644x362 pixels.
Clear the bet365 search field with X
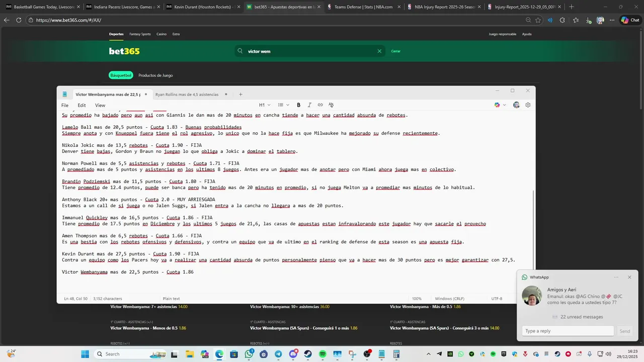[x=379, y=51]
